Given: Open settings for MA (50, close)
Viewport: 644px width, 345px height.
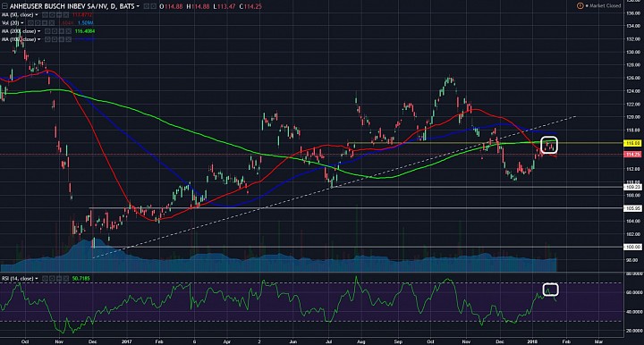Looking at the screenshot, I should (x=52, y=15).
